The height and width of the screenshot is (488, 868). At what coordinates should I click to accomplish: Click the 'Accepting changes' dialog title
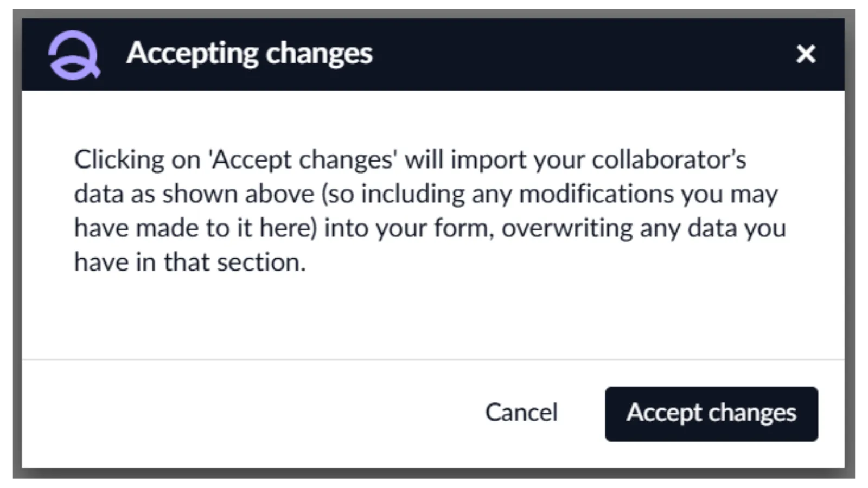point(249,54)
